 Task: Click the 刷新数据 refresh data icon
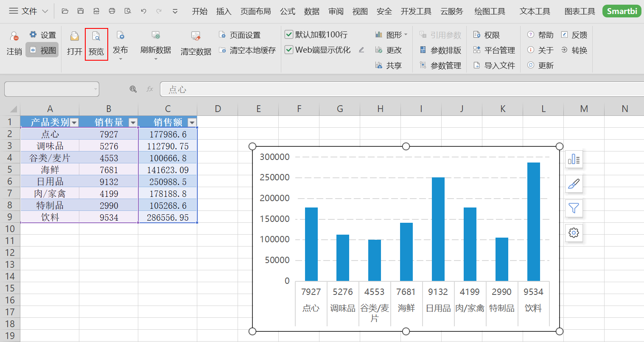156,36
